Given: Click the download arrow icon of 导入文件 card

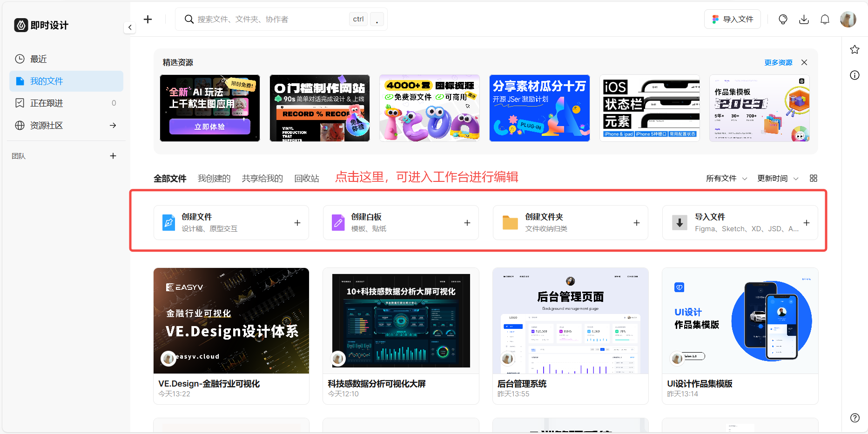Looking at the screenshot, I should click(680, 223).
